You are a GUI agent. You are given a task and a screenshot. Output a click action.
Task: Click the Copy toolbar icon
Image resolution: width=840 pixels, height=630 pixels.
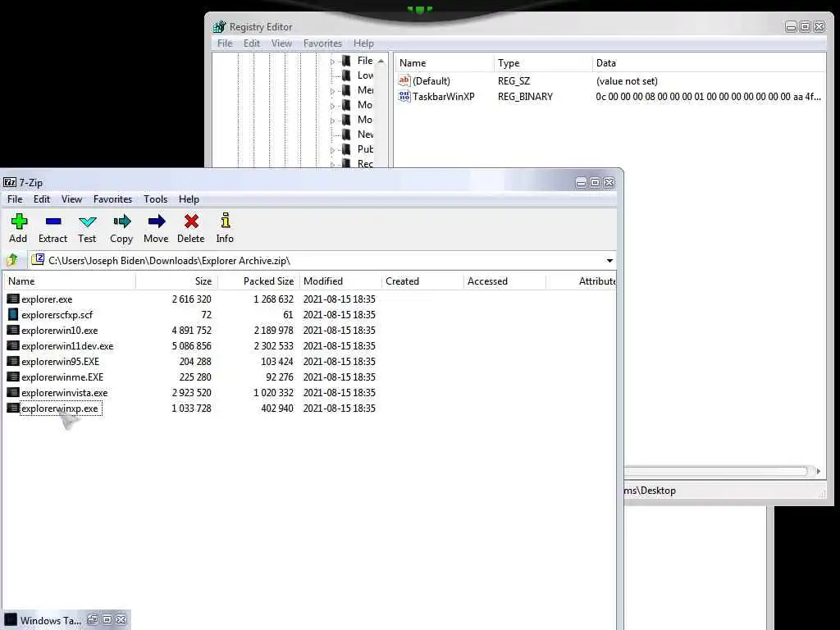click(x=121, y=228)
